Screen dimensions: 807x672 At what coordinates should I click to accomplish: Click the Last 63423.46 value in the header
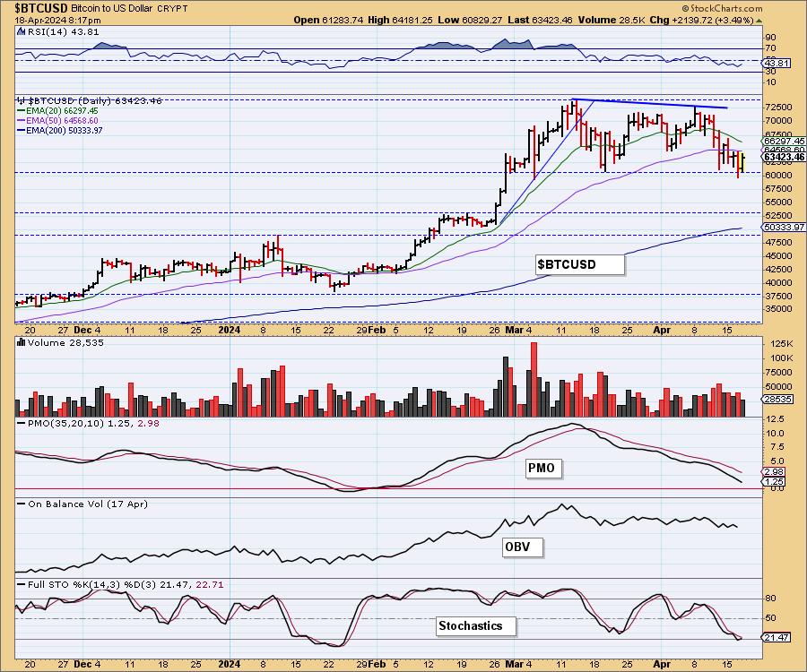pos(540,20)
